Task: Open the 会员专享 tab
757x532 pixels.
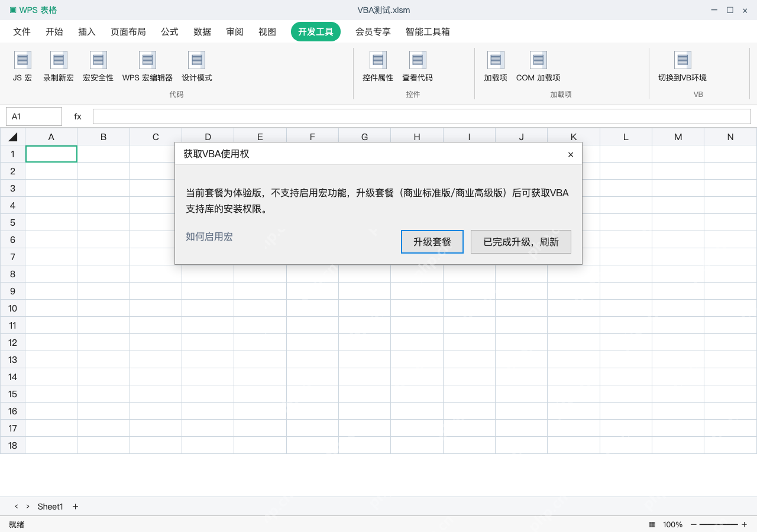Action: [x=373, y=31]
